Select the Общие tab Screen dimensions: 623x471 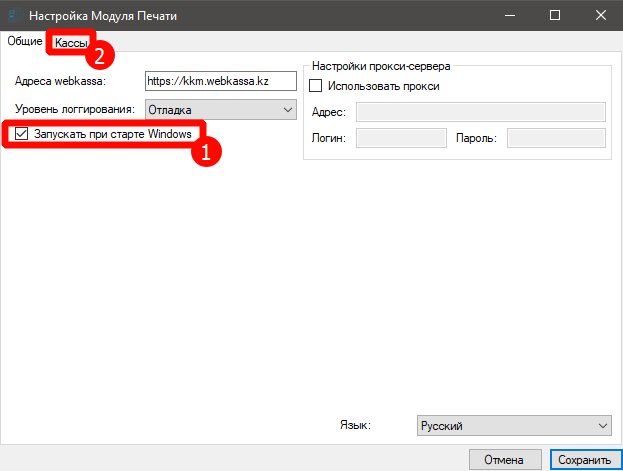coord(24,41)
